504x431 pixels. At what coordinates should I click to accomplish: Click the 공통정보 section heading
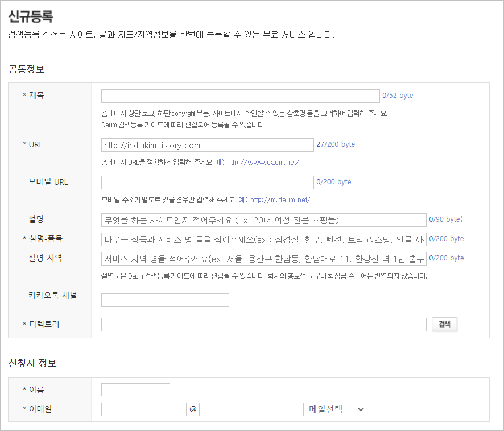(26, 69)
